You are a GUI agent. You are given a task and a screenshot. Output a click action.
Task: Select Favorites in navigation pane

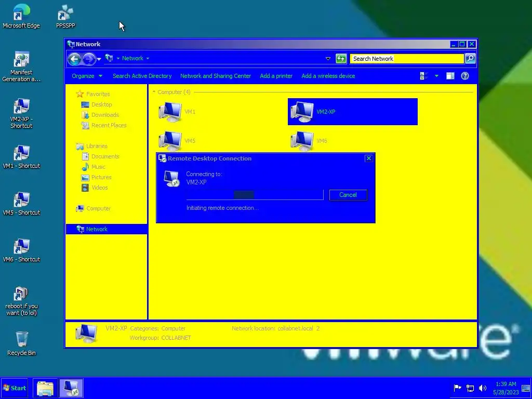[93, 94]
